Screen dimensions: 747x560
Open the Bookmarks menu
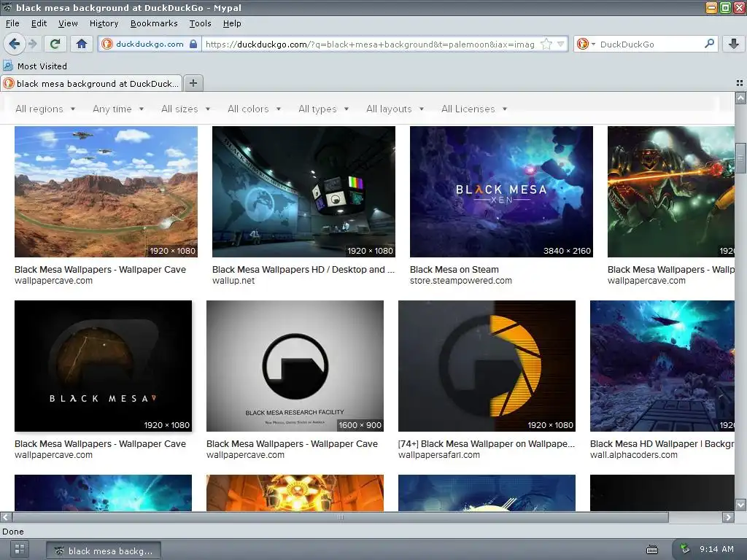pyautogui.click(x=154, y=23)
